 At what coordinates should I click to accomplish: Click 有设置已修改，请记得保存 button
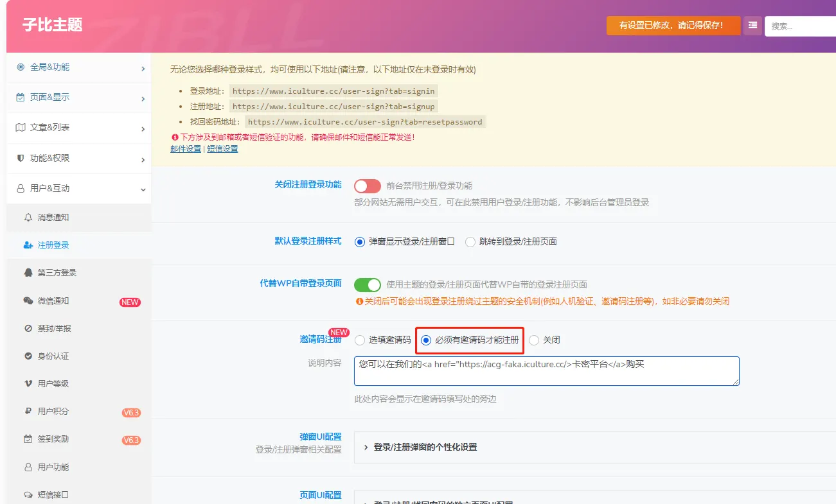673,26
